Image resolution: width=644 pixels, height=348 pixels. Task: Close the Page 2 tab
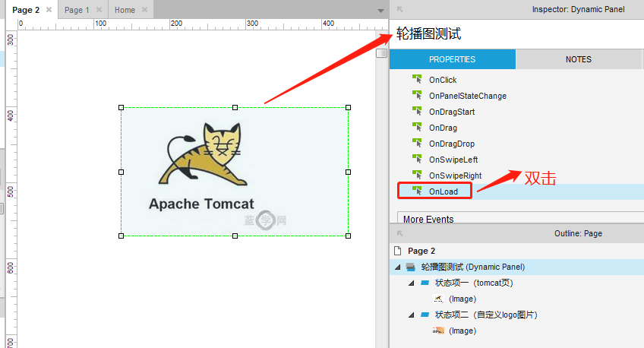(49, 9)
